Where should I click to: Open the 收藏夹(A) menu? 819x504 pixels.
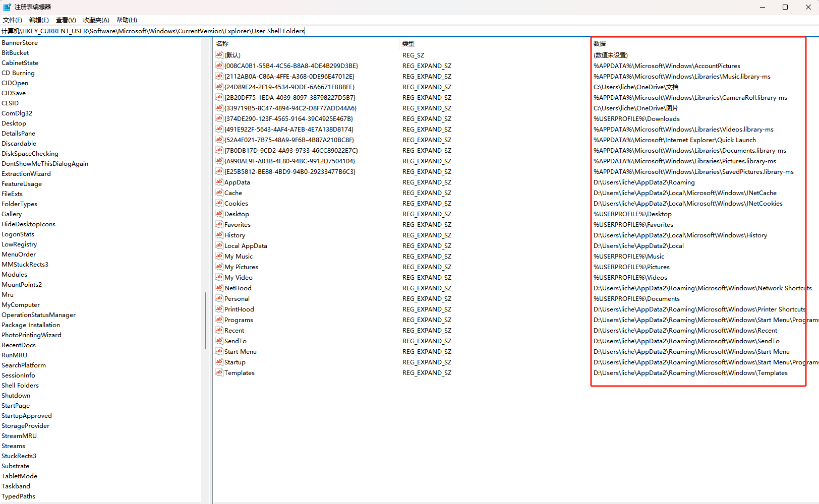[x=96, y=20]
